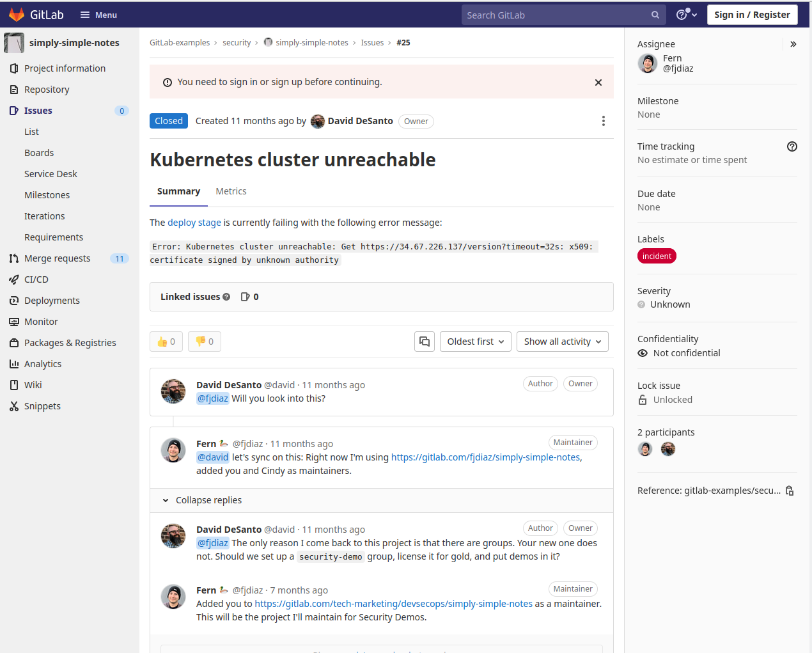Dismiss the sign-in alert banner
812x653 pixels.
pyautogui.click(x=598, y=83)
